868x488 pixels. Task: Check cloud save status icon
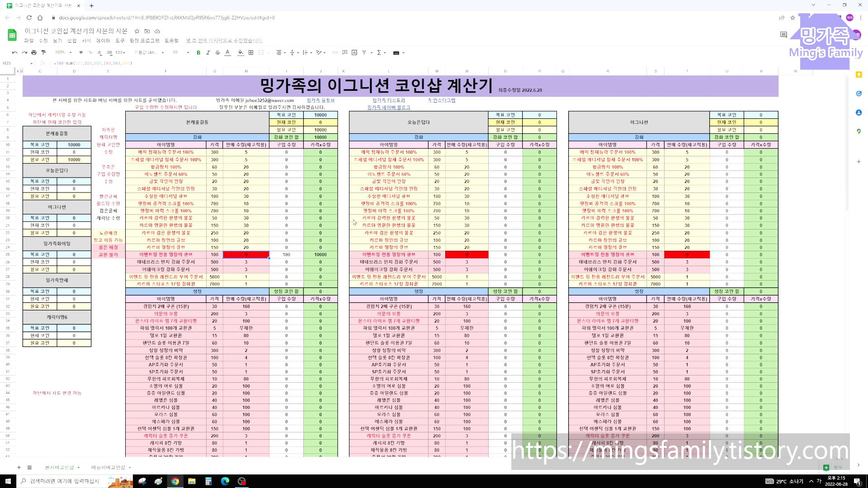[x=157, y=31]
